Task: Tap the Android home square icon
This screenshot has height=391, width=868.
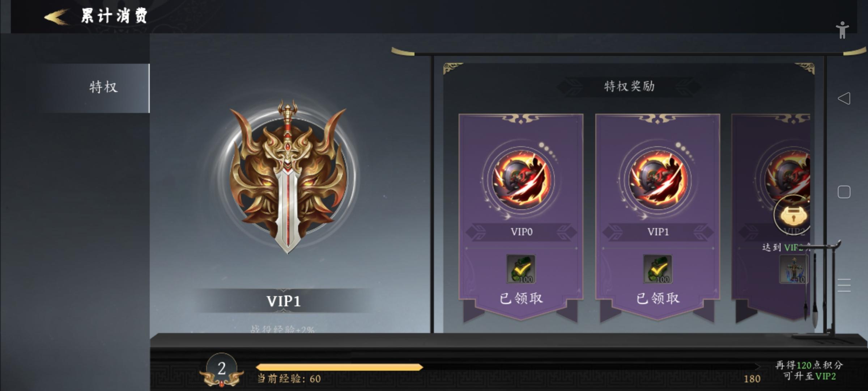Action: pyautogui.click(x=844, y=192)
